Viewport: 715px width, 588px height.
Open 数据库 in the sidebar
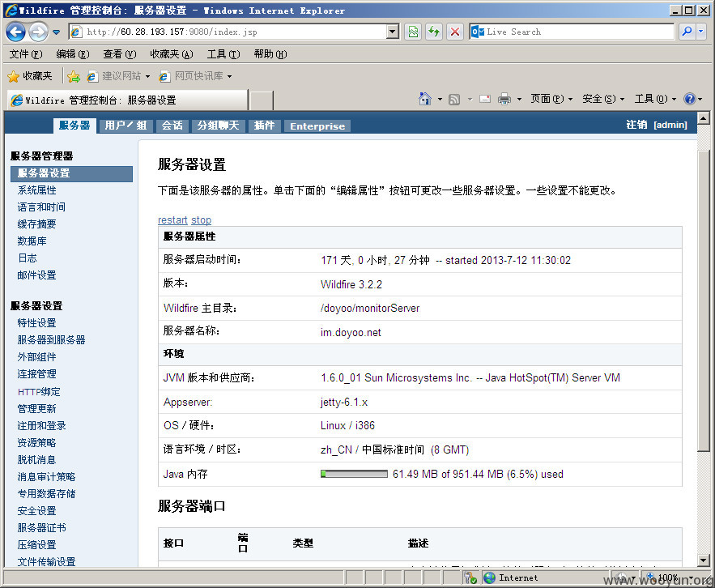32,241
